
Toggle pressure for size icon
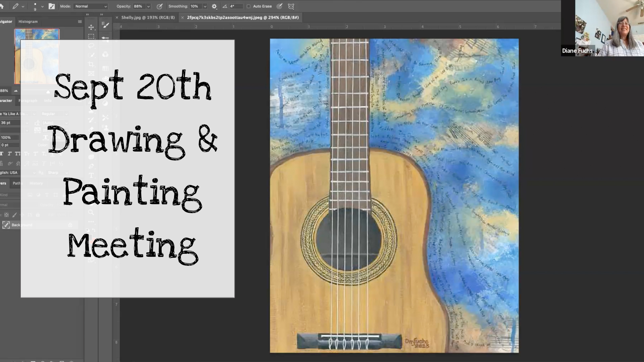279,6
